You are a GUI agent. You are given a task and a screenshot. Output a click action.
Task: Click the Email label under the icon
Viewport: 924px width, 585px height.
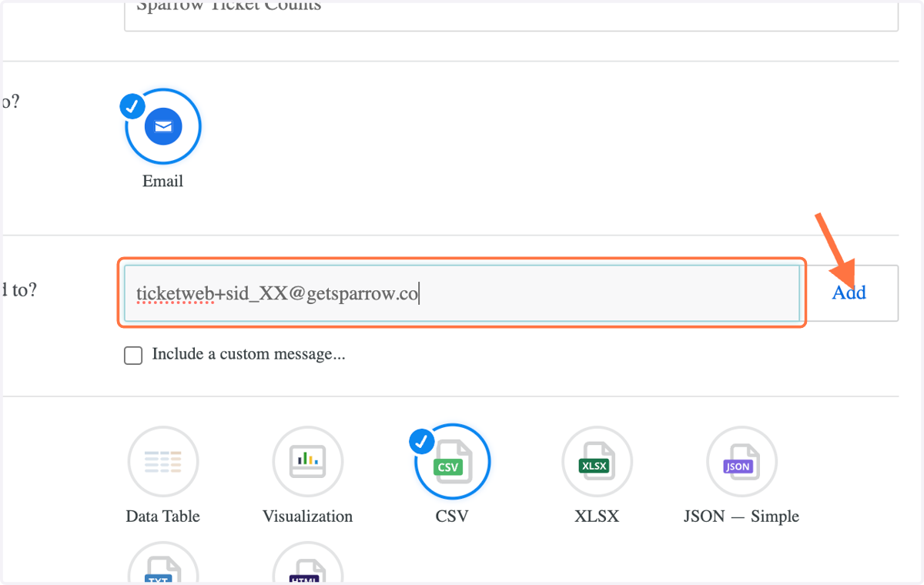(163, 182)
